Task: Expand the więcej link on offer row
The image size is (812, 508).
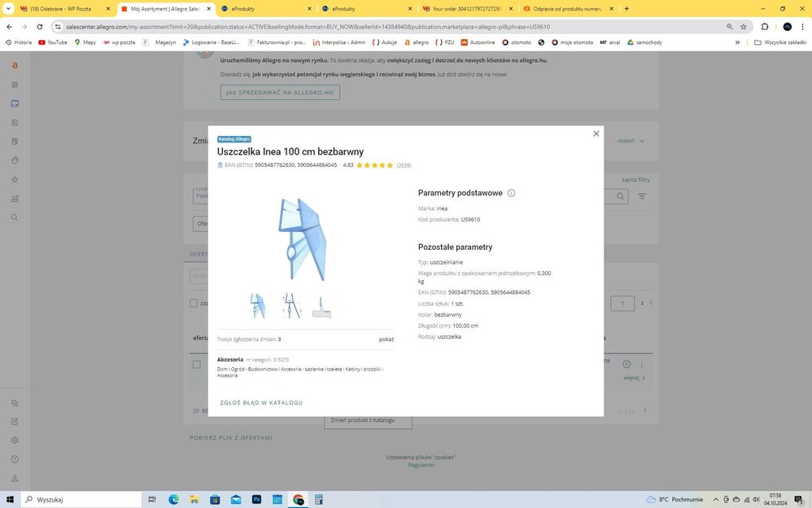Action: 635,378
